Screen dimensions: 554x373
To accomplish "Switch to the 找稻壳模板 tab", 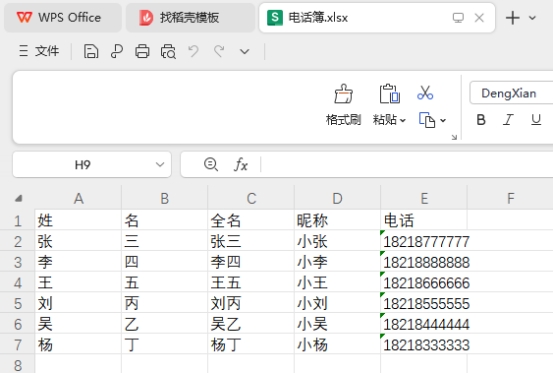I will coord(190,18).
